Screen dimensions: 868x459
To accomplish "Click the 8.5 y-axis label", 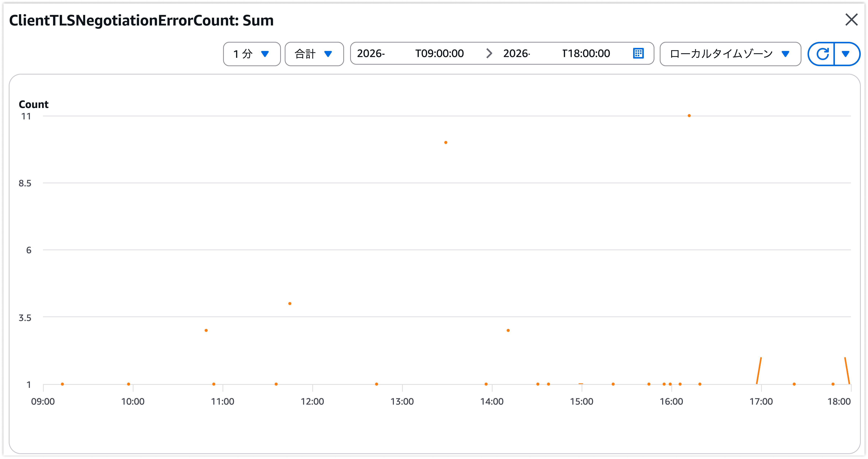I will (25, 183).
